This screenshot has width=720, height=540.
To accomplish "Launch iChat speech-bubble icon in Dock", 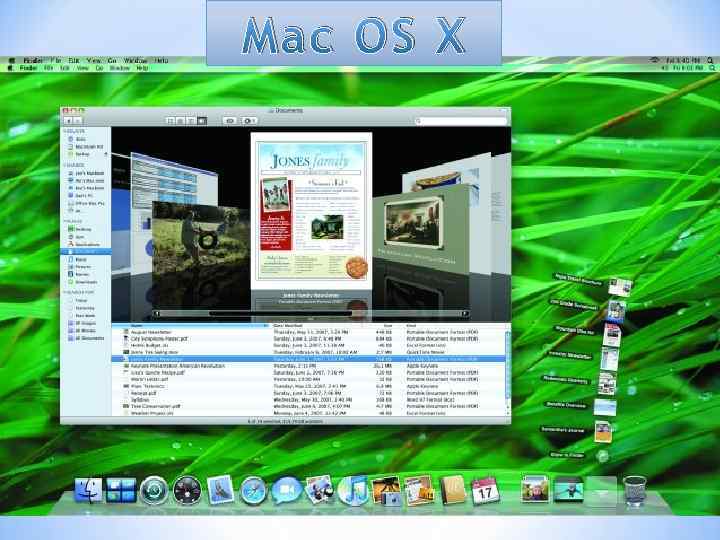I will pyautogui.click(x=286, y=490).
